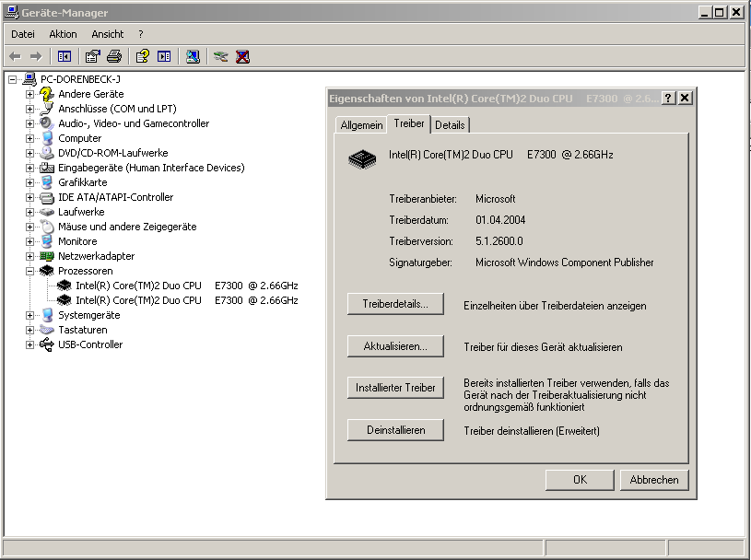Click the DVD/CD-ROM-Laufwerke disc icon
The height and width of the screenshot is (560, 751).
click(x=46, y=153)
